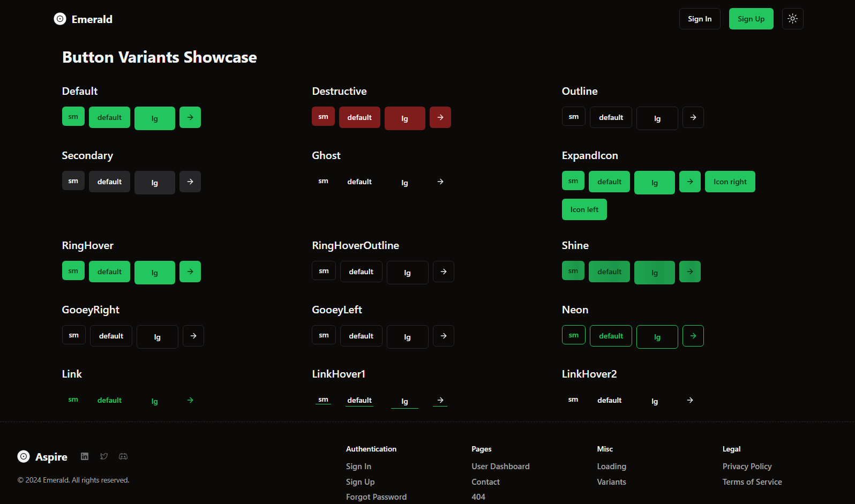The width and height of the screenshot is (855, 504).
Task: Click the LinkHover1 underlined default link
Action: coord(359,400)
